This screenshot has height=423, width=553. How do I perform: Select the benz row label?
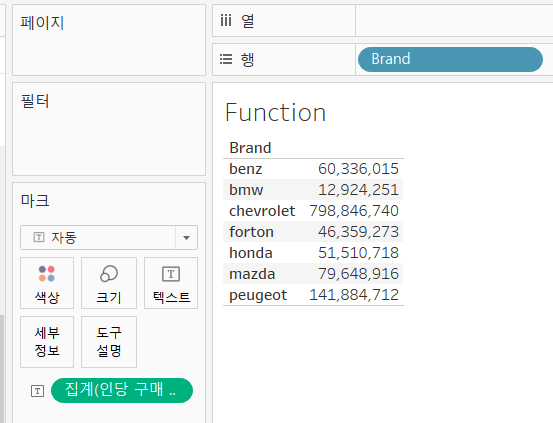pos(245,169)
